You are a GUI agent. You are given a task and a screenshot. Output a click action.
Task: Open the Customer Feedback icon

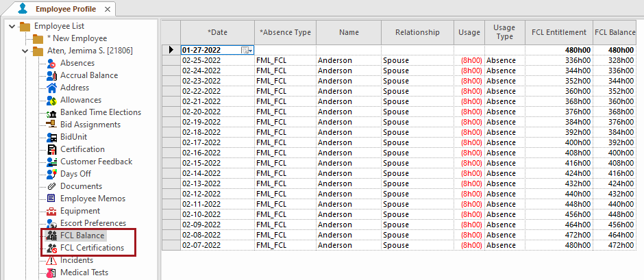pos(51,162)
